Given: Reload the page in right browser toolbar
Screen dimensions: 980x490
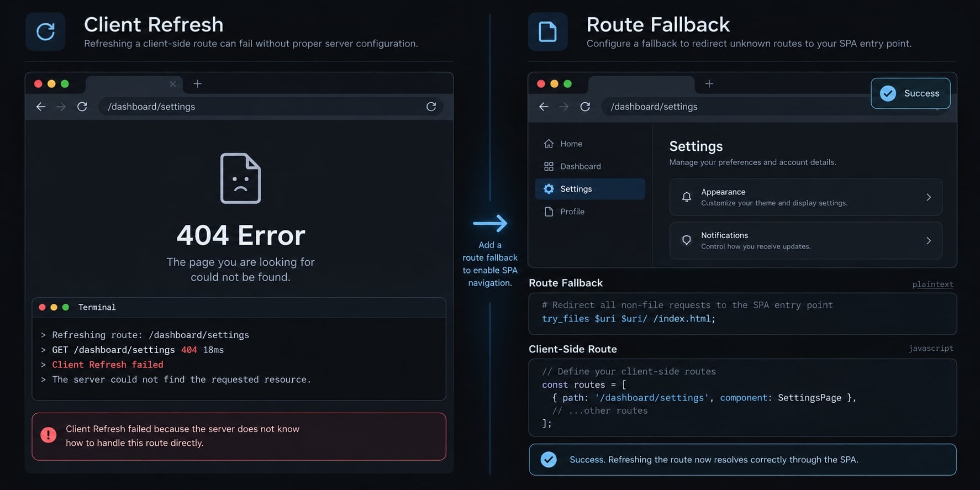Looking at the screenshot, I should coord(585,107).
